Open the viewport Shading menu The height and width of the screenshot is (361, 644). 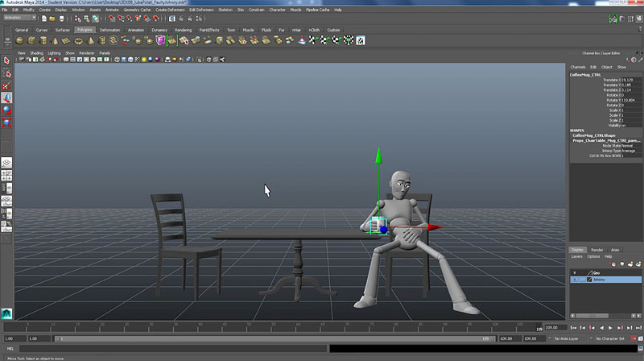tap(36, 53)
